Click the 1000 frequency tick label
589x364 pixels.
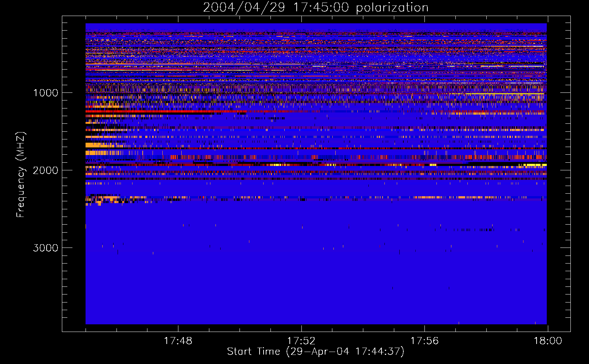click(x=46, y=93)
